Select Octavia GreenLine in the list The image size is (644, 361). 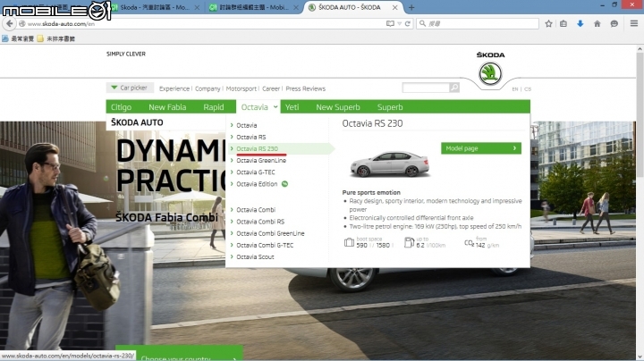click(x=261, y=161)
